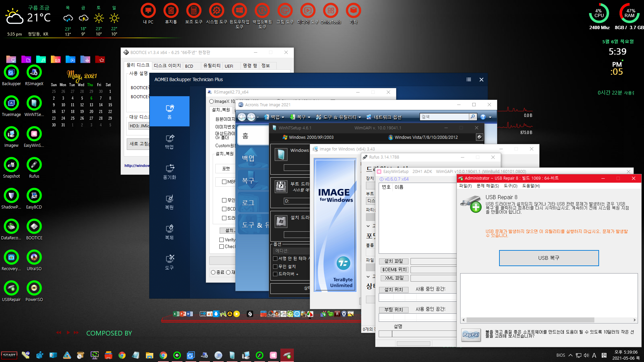Click the PayPal donate button in USB Repair
This screenshot has height=362, width=644.
pyautogui.click(x=471, y=335)
